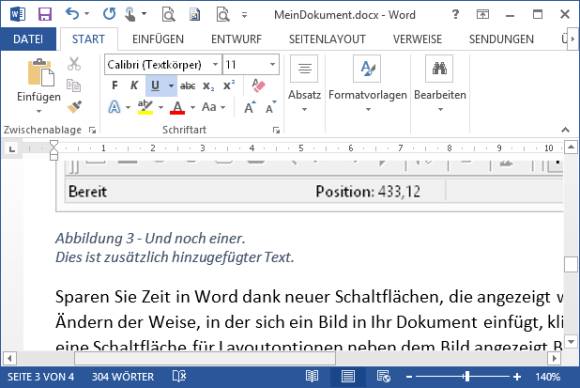
Task: Switch to the SENDUNGEN tab
Action: point(501,39)
